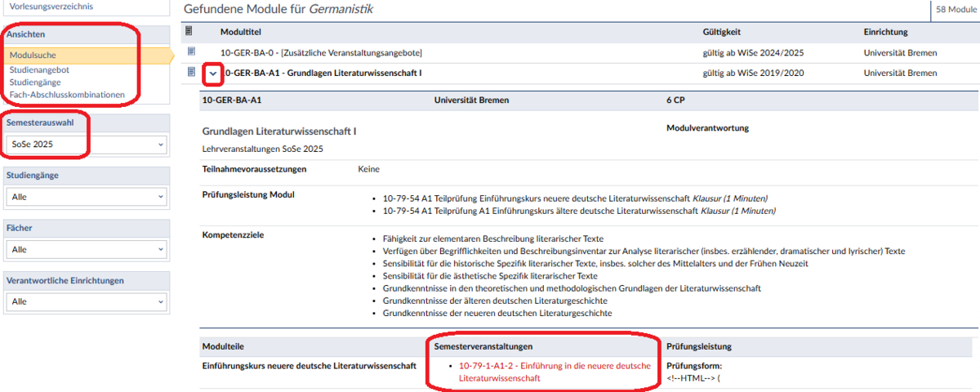Click the Einrichtung column header
The image size is (980, 392).
(885, 32)
